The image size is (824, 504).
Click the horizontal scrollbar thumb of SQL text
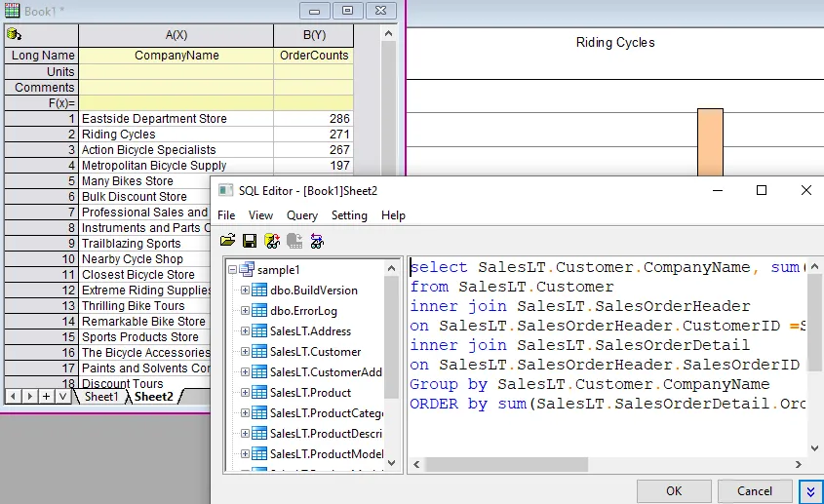pos(507,465)
